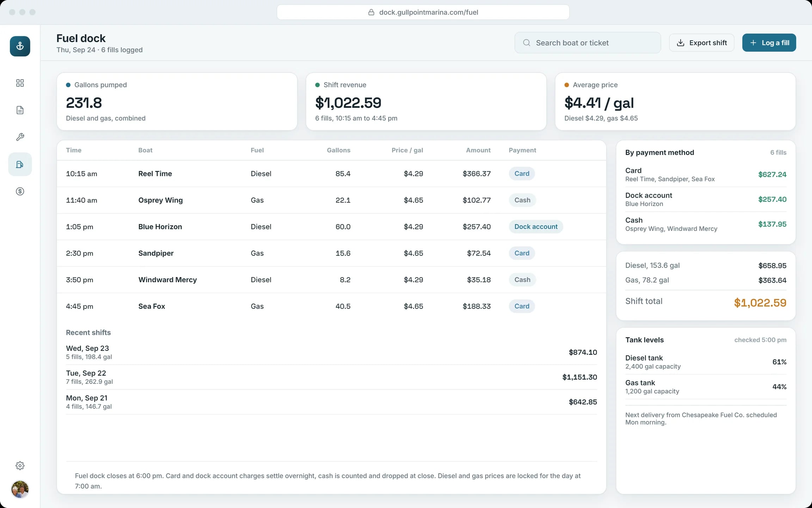Screen dimensions: 812x508
Task: Select the Diesel tank level row
Action: click(x=706, y=362)
